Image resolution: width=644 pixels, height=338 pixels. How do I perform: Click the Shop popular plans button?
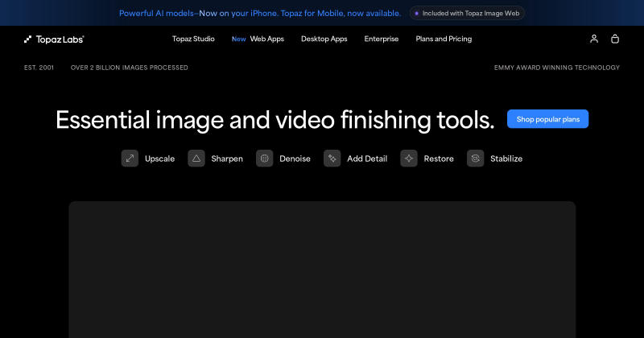pyautogui.click(x=548, y=119)
